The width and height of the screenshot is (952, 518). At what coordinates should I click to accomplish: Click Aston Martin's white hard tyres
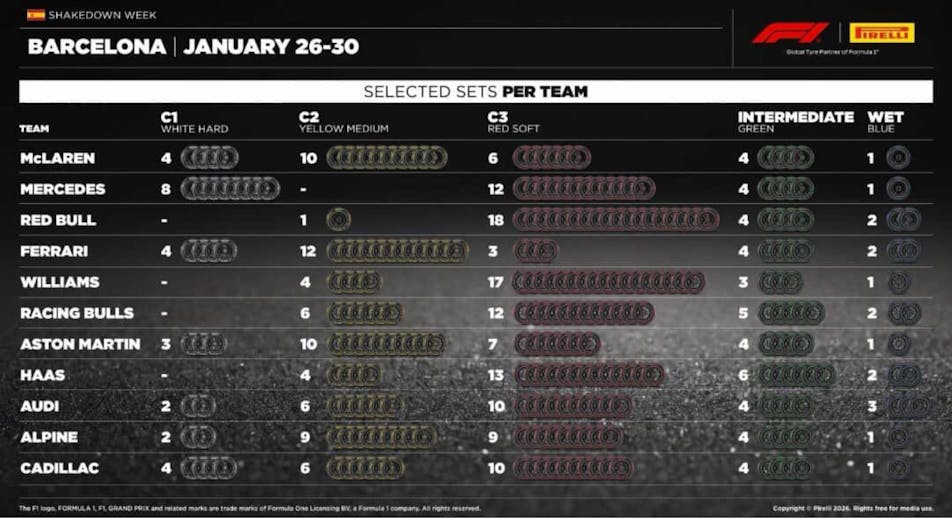tap(203, 344)
